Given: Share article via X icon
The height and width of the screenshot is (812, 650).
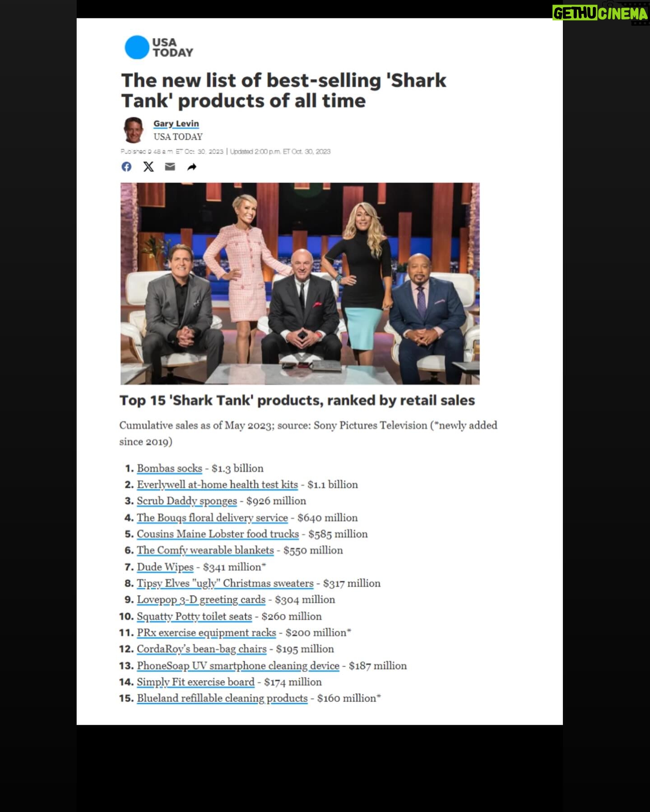Looking at the screenshot, I should (148, 167).
